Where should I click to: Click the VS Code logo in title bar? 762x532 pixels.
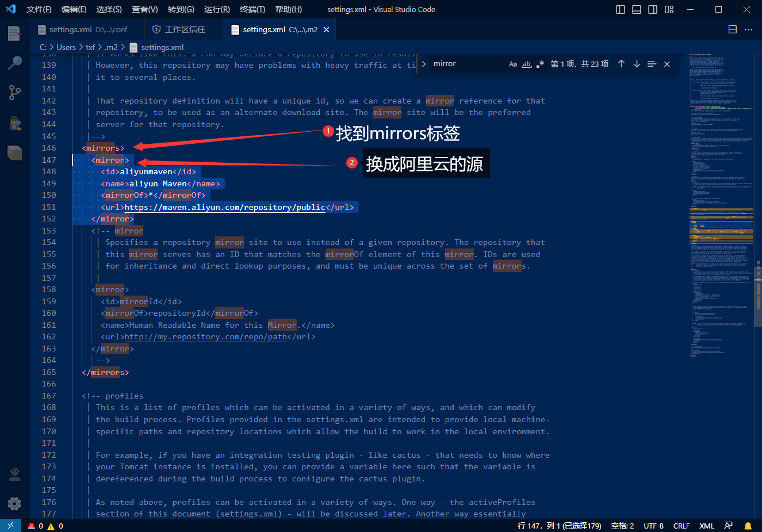10,9
